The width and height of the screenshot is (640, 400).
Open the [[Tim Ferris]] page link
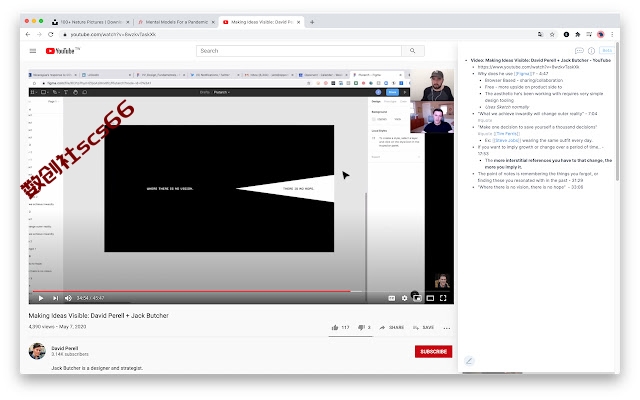click(507, 133)
